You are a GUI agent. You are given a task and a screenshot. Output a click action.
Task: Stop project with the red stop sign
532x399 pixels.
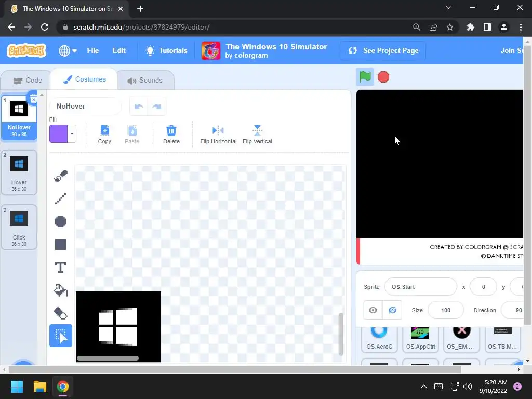[383, 77]
